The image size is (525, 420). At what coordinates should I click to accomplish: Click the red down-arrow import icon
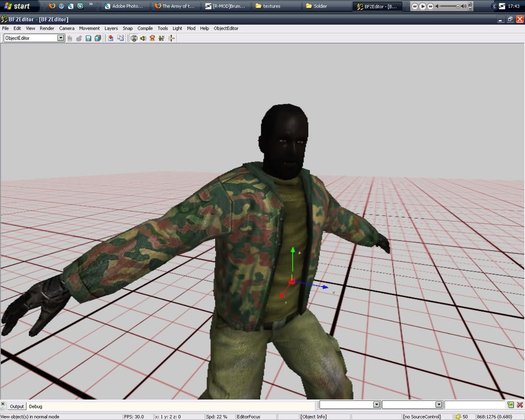coord(110,38)
